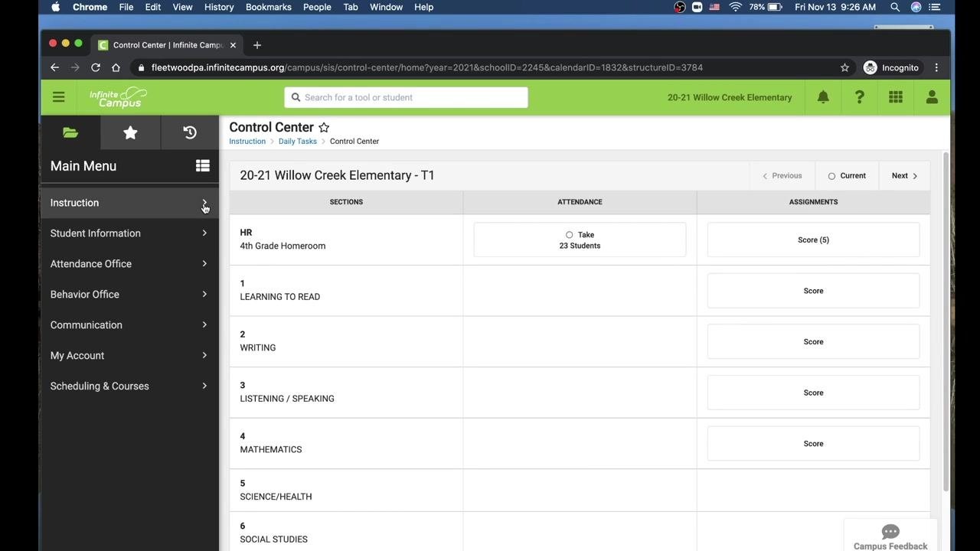The height and width of the screenshot is (551, 980).
Task: Switch to the folder index tab
Action: click(x=70, y=132)
